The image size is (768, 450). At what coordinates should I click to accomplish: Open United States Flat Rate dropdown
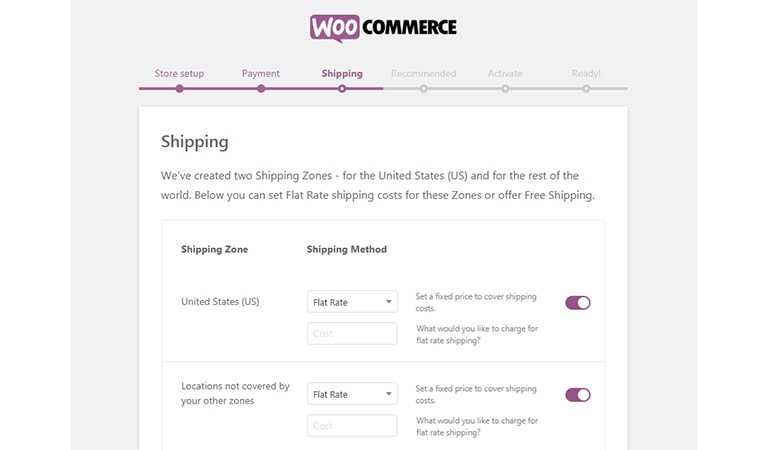pyautogui.click(x=352, y=302)
